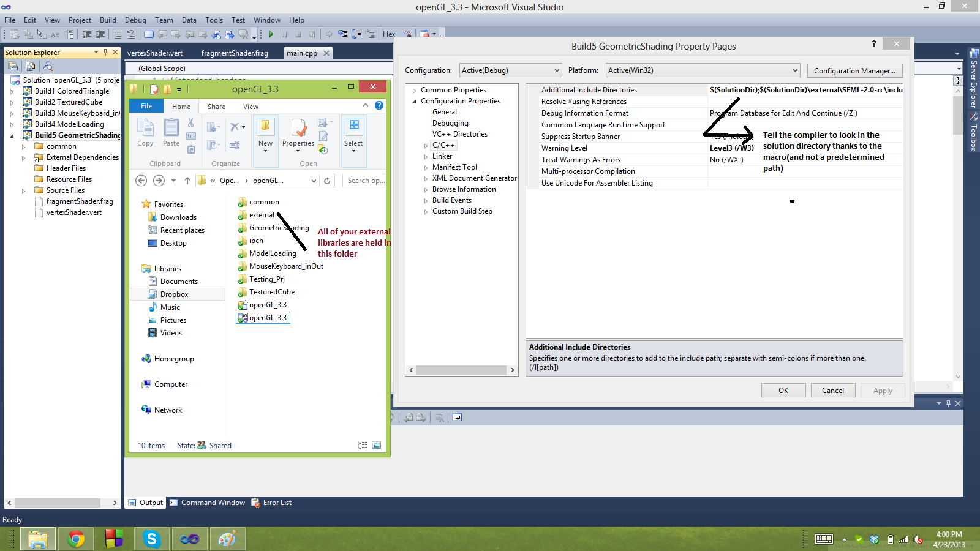The height and width of the screenshot is (551, 980).
Task: Expand Build Events property node
Action: point(426,201)
